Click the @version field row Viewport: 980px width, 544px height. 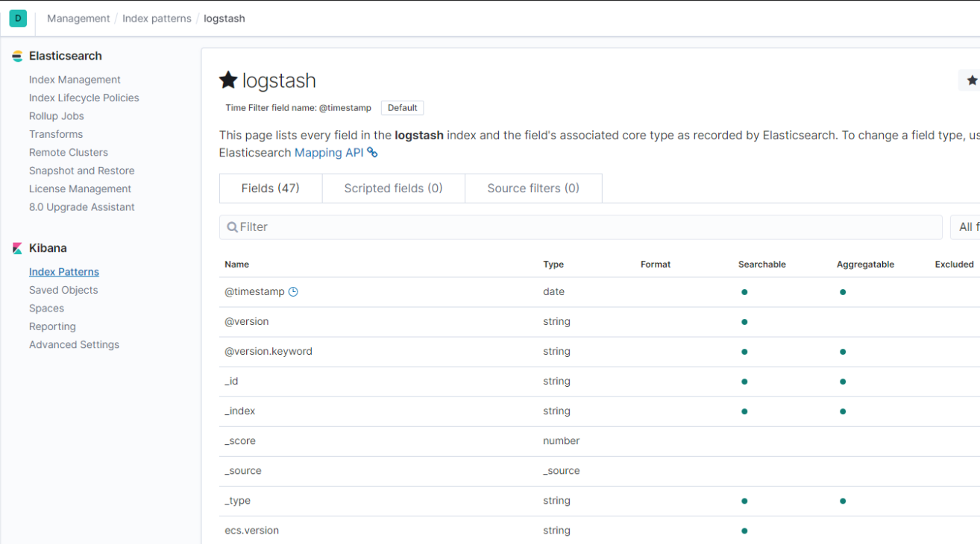coord(600,322)
